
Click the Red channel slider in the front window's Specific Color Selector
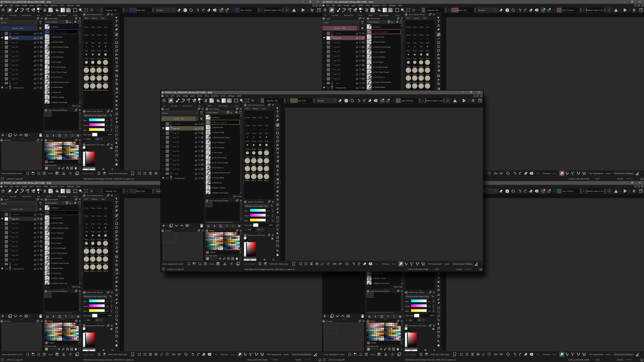pyautogui.click(x=258, y=211)
